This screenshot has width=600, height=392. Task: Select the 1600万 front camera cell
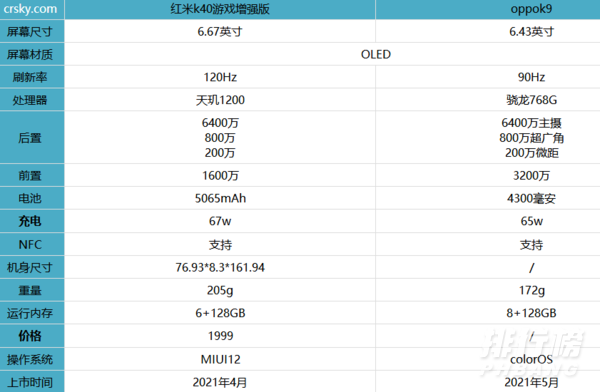tap(220, 175)
